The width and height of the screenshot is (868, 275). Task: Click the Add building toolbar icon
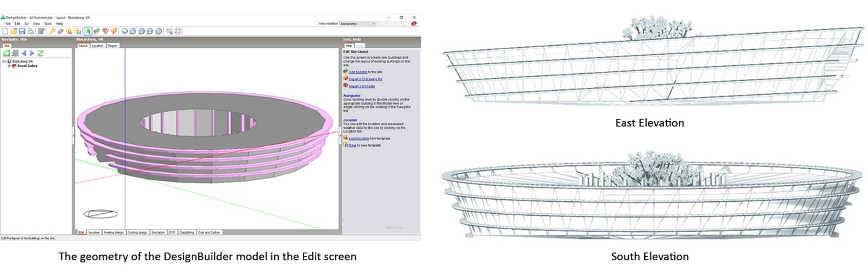click(97, 31)
